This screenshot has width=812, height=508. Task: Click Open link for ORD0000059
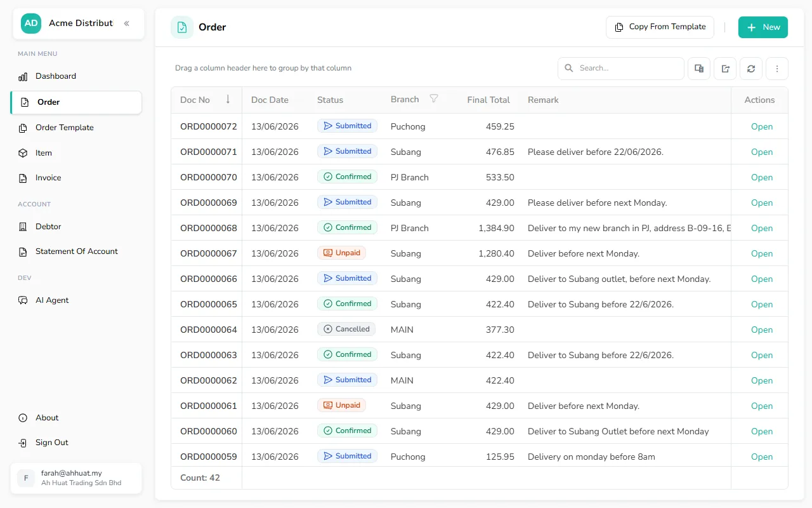coord(762,457)
